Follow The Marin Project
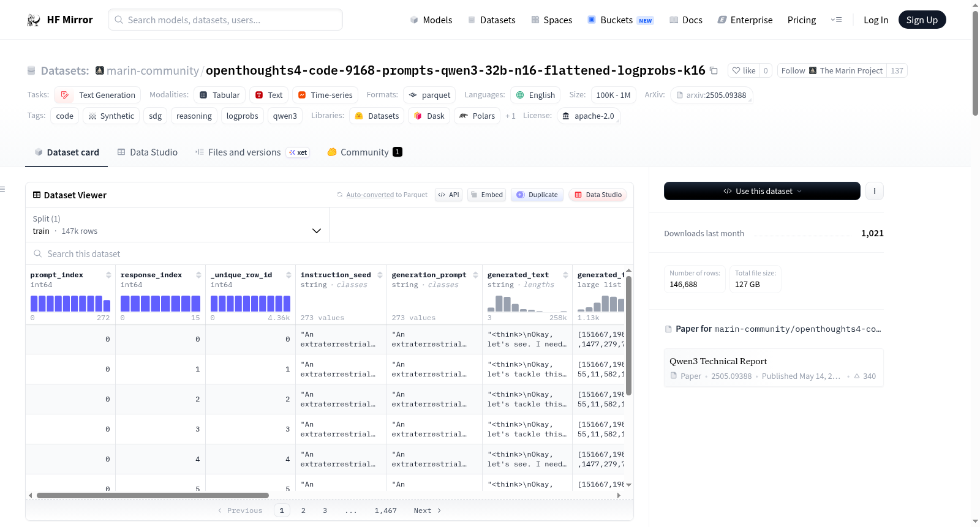Image resolution: width=980 pixels, height=527 pixels. (832, 70)
